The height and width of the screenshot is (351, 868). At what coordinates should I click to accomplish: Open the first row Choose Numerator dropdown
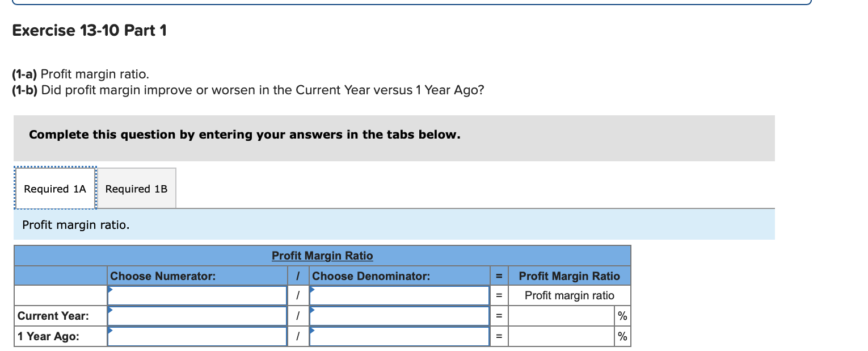(197, 295)
